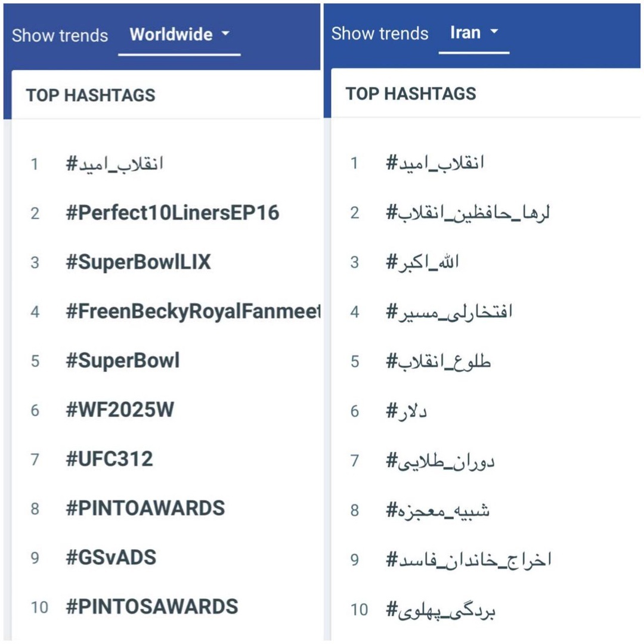Open Iran's top hashtag #انقلاب_امید
The width and height of the screenshot is (644, 644).
pyautogui.click(x=435, y=162)
